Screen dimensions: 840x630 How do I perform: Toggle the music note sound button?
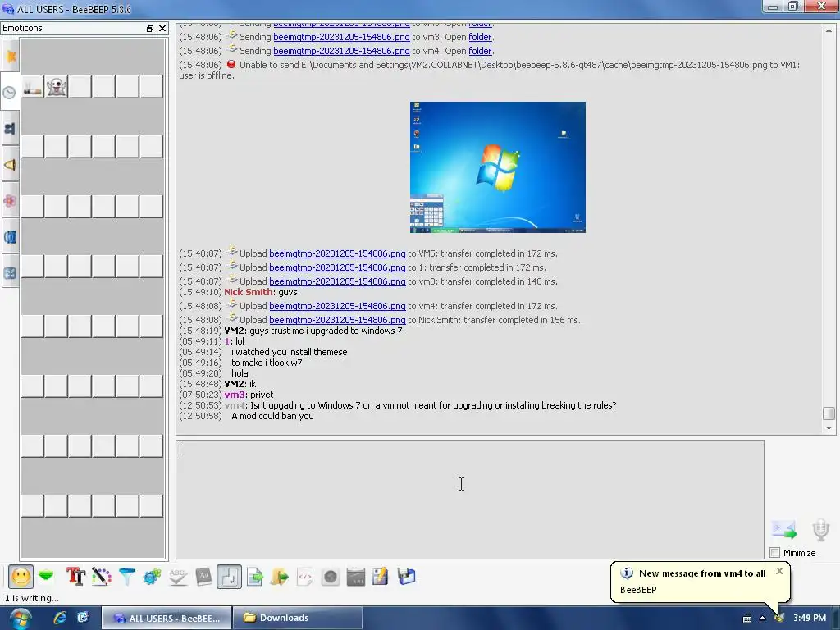[x=230, y=577]
